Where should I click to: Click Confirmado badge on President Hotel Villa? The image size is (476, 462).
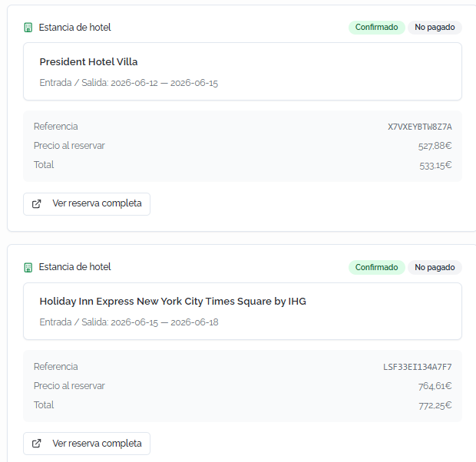point(376,28)
